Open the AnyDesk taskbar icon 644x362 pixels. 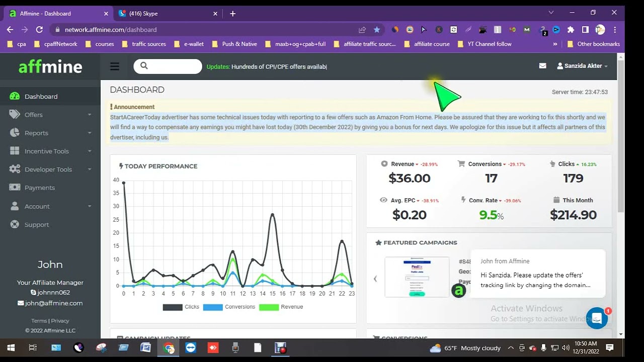(213, 347)
